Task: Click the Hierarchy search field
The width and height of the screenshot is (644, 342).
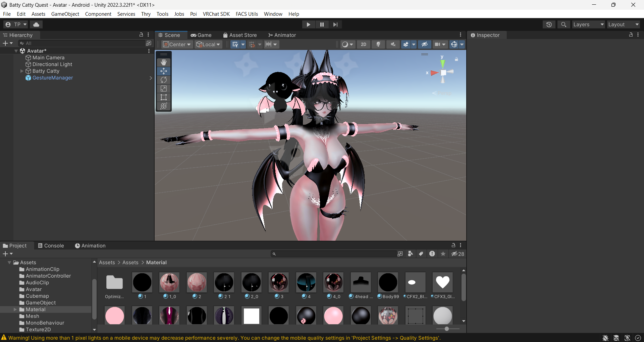Action: 82,43
